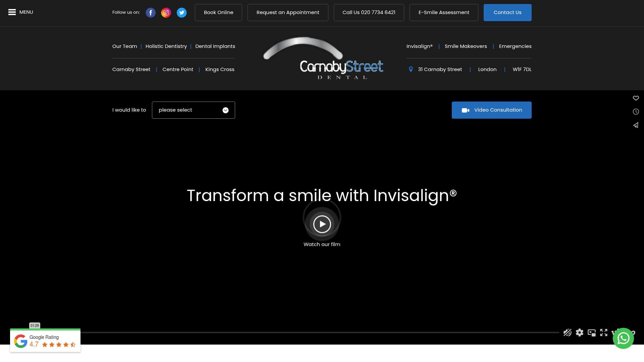Select the Kings Cross location link

[x=220, y=69]
